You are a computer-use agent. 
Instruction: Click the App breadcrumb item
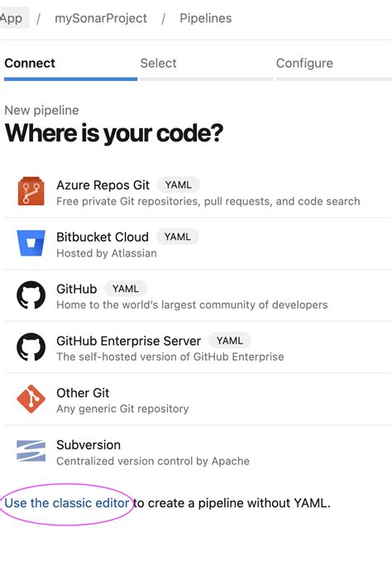[12, 18]
